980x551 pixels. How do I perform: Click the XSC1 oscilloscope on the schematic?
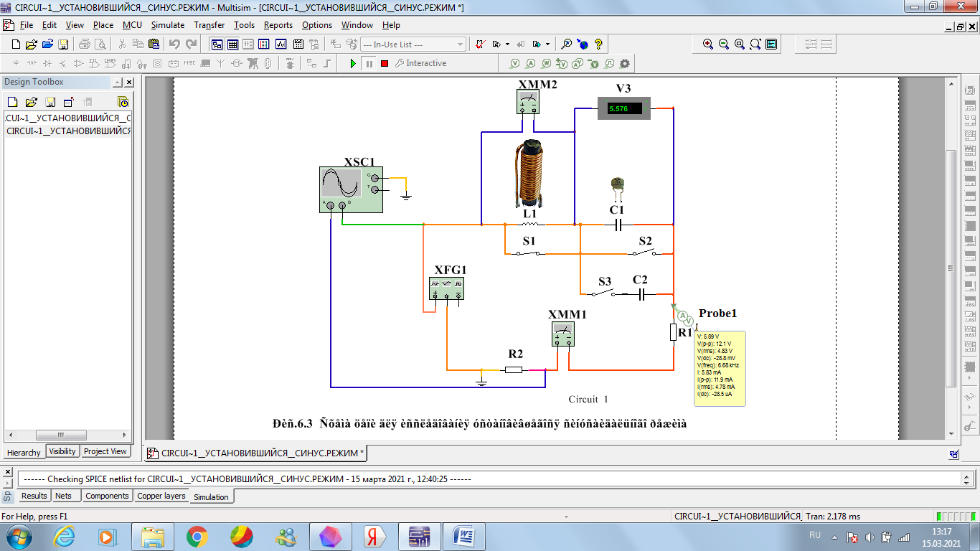351,189
